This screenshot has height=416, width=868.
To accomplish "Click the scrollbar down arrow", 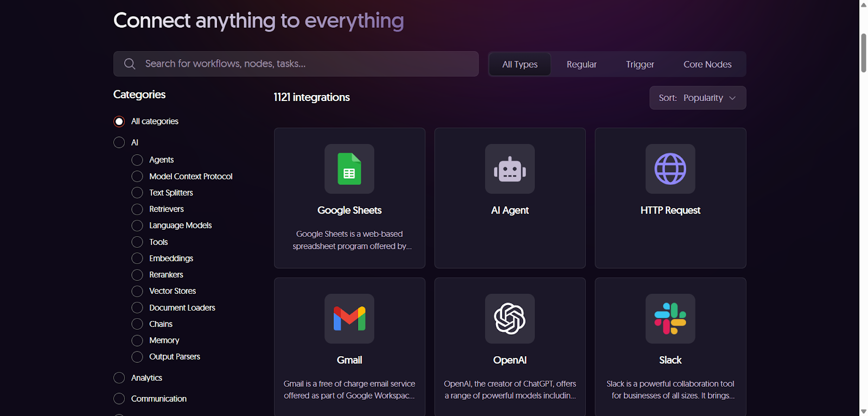I will click(x=864, y=412).
